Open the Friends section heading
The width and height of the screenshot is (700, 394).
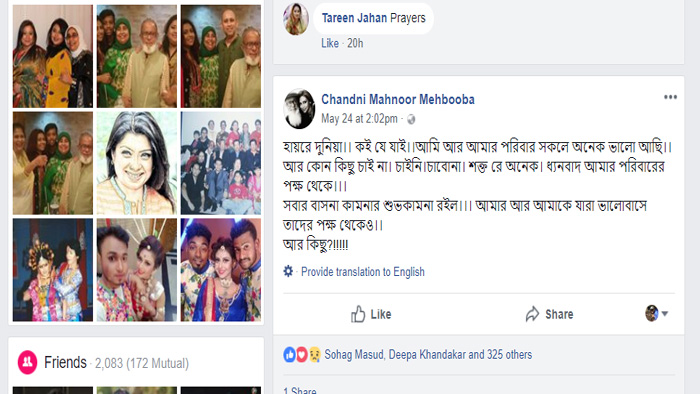[65, 362]
